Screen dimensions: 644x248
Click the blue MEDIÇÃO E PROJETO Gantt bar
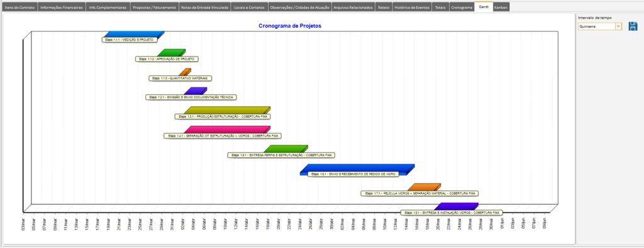(135, 34)
